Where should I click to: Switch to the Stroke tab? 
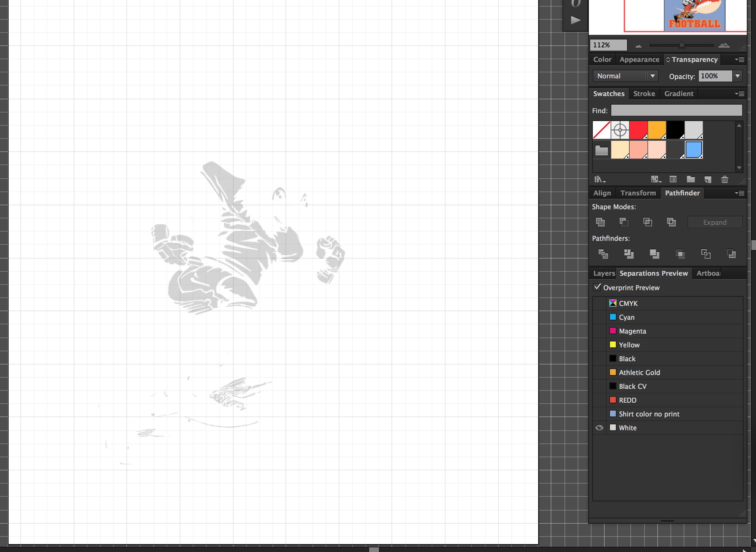[644, 94]
